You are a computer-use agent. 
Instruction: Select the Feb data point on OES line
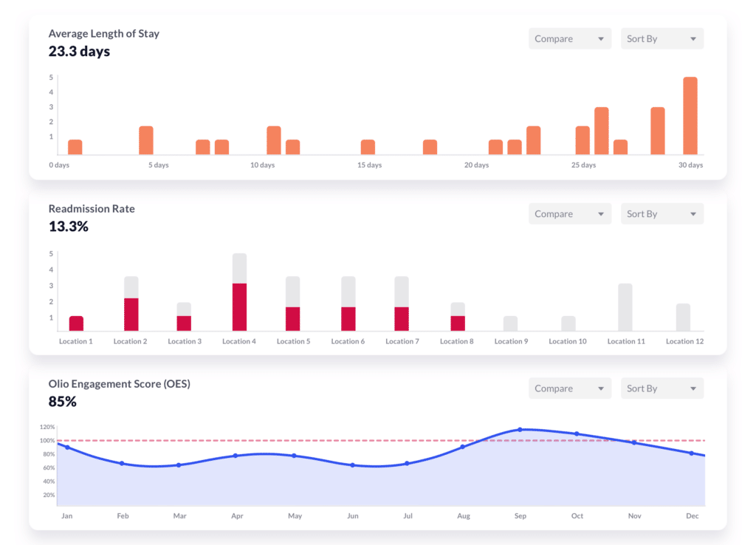[122, 464]
